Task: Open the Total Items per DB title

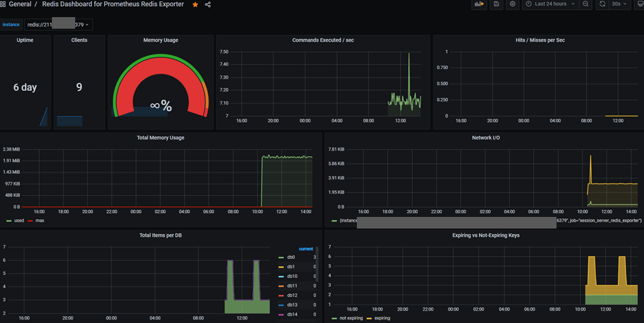Action: coord(161,235)
